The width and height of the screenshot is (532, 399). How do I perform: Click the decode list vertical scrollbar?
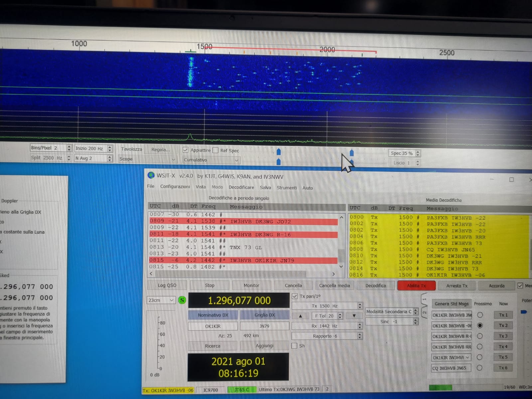tap(341, 242)
